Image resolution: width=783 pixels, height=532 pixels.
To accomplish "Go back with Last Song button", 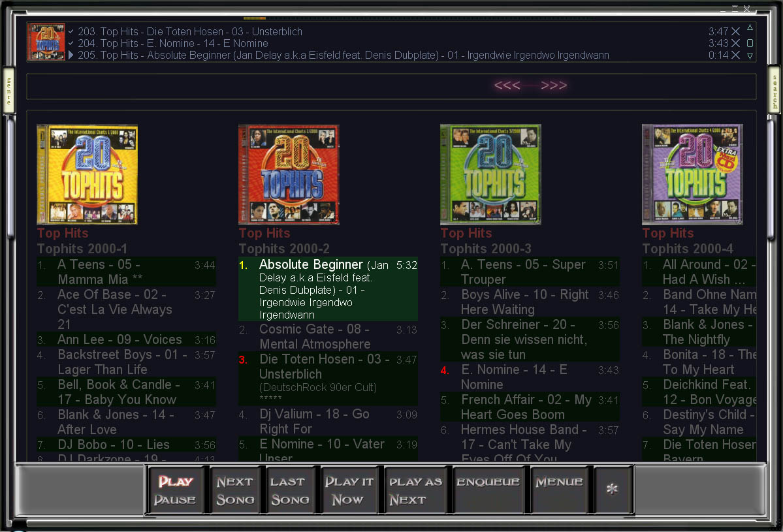I will tap(290, 490).
